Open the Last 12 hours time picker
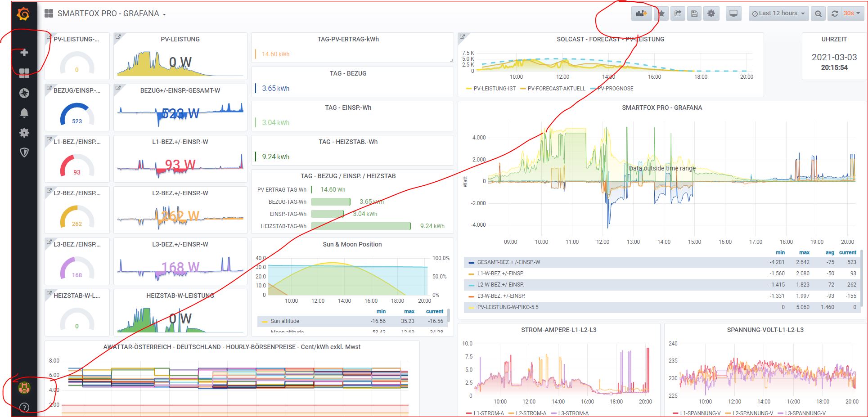Image resolution: width=868 pixels, height=417 pixels. (x=778, y=13)
